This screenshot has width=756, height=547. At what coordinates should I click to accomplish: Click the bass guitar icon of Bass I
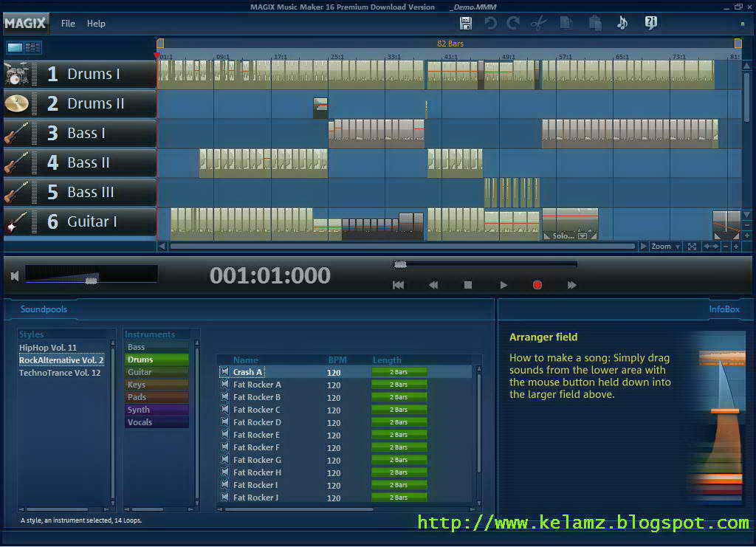click(x=16, y=133)
